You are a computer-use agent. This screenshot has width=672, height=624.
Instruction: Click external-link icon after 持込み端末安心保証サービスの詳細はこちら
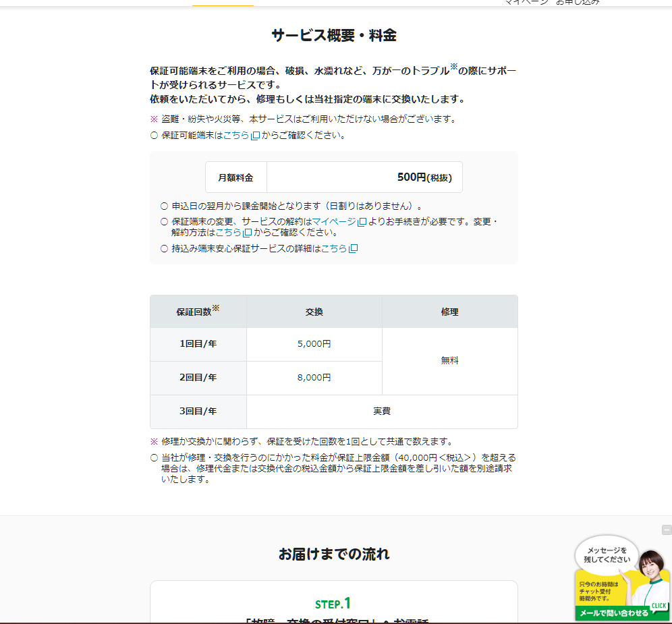[x=354, y=249]
